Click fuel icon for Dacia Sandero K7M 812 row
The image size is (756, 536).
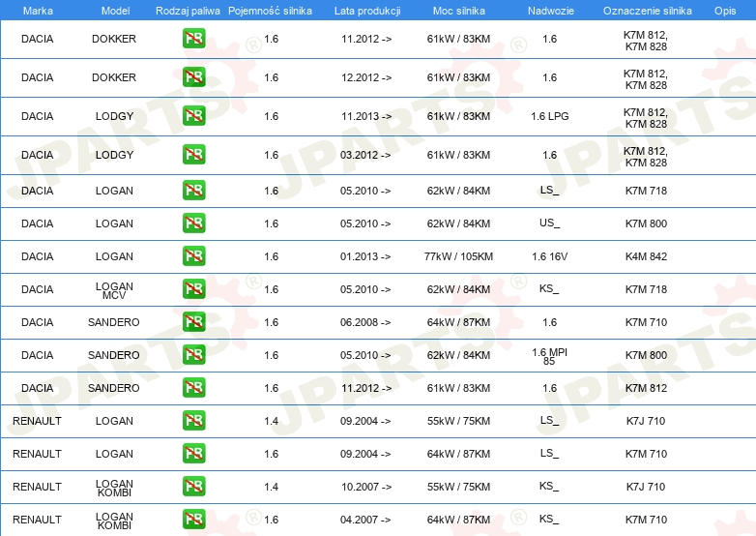(x=193, y=388)
